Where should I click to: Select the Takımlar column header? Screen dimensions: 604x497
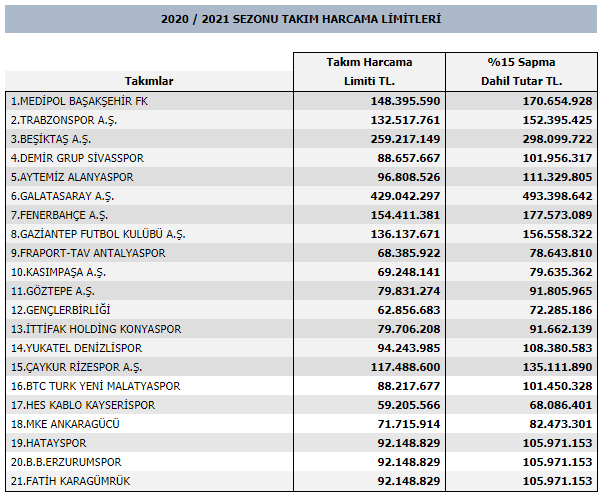pos(149,81)
